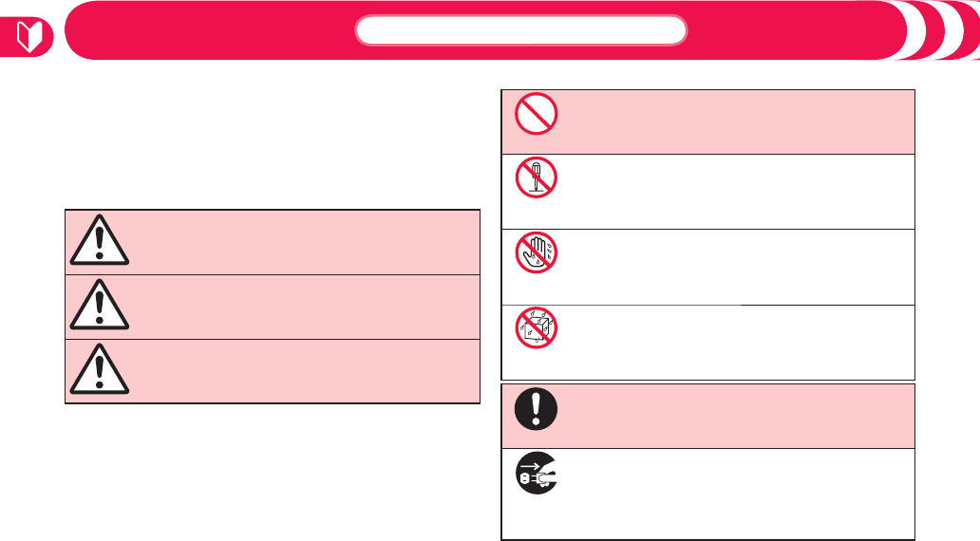The width and height of the screenshot is (980, 541).
Task: Click the white title field in header
Action: [520, 30]
